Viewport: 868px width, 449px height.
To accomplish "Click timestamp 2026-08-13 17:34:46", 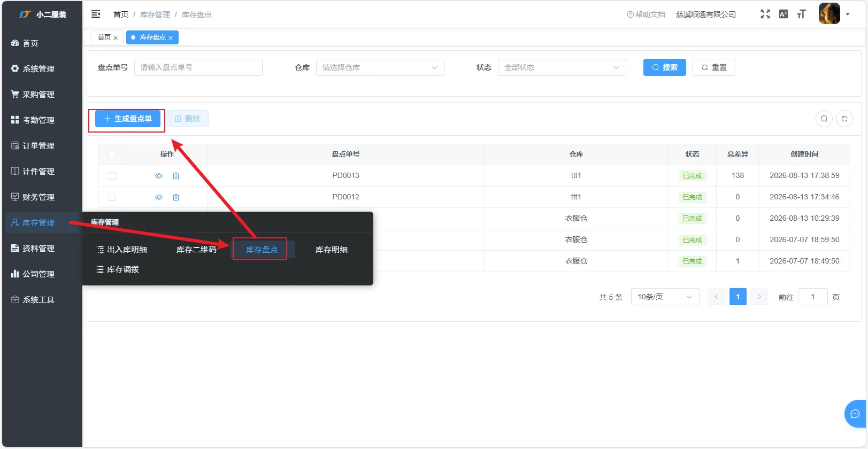I will click(804, 197).
